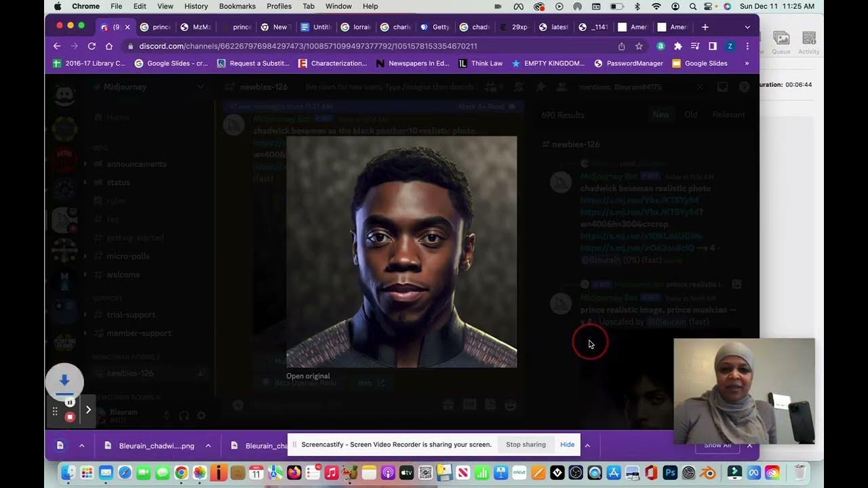Open the Bookmarks menu in menu bar

click(x=237, y=6)
